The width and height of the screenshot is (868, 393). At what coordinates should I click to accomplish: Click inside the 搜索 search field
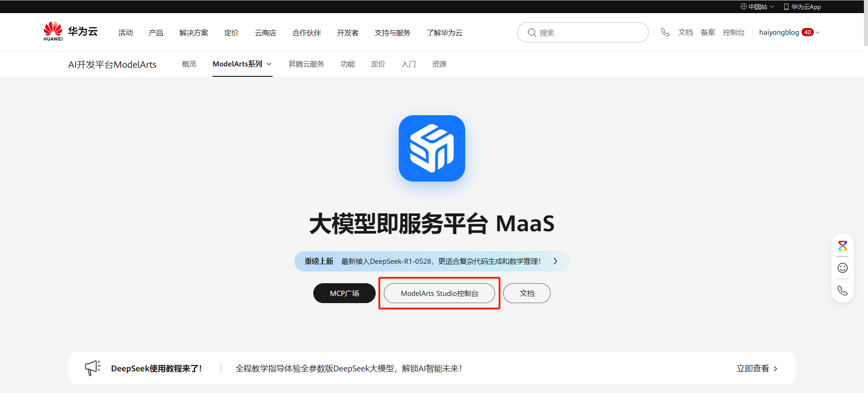tap(583, 33)
